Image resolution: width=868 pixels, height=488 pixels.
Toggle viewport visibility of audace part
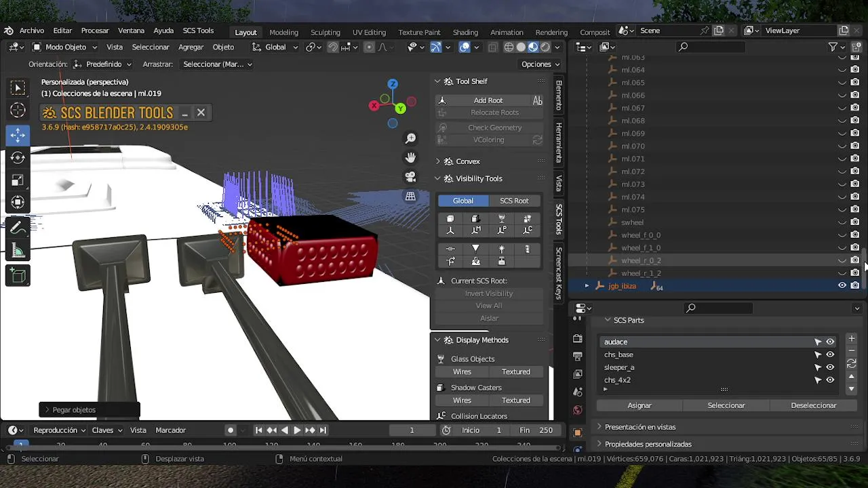[x=830, y=342]
